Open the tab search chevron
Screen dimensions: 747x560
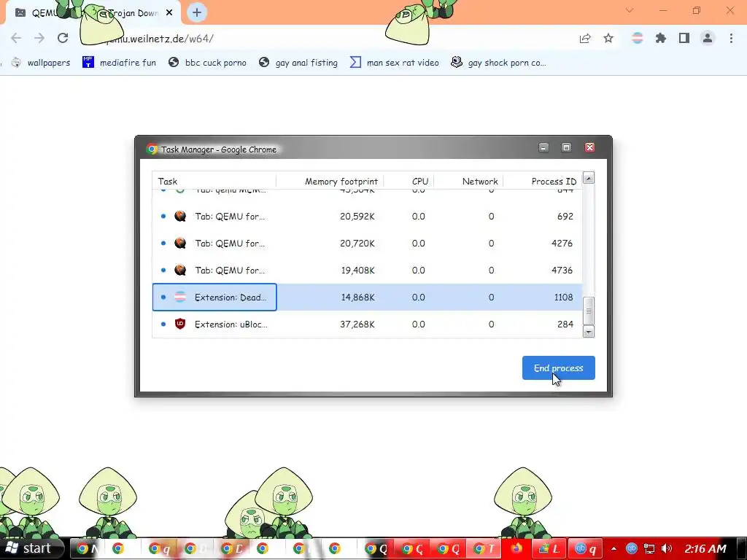[x=630, y=10]
